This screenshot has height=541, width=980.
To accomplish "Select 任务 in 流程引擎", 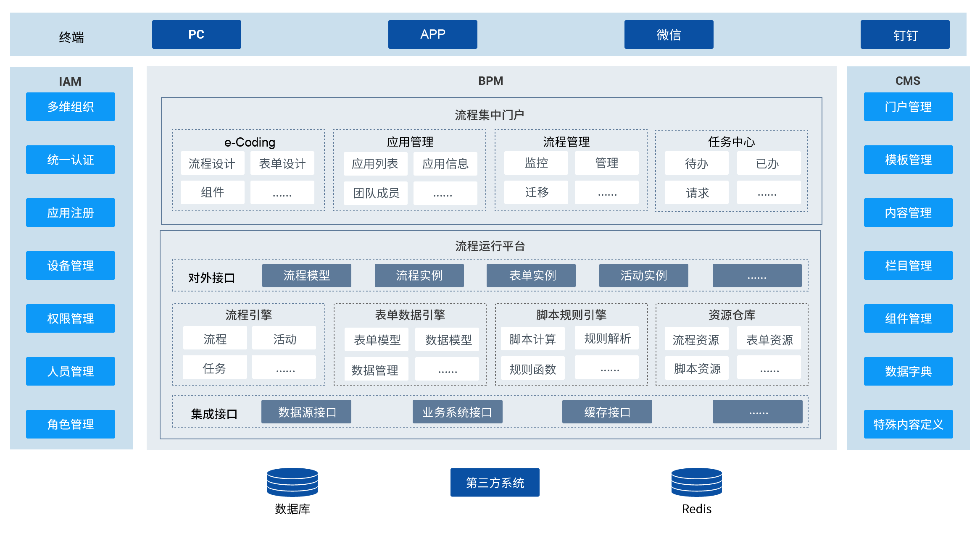I will [215, 367].
